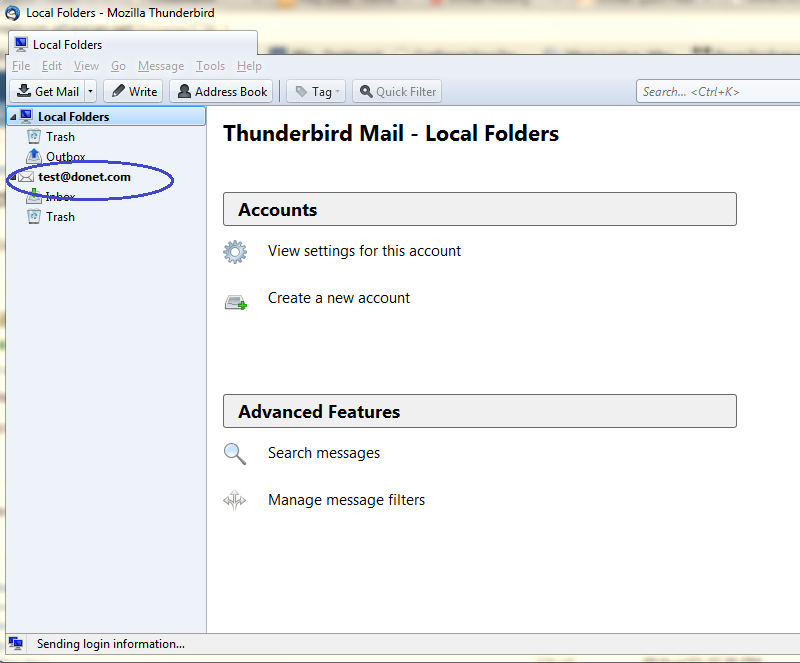Click the Outbox folder icon

[x=34, y=156]
